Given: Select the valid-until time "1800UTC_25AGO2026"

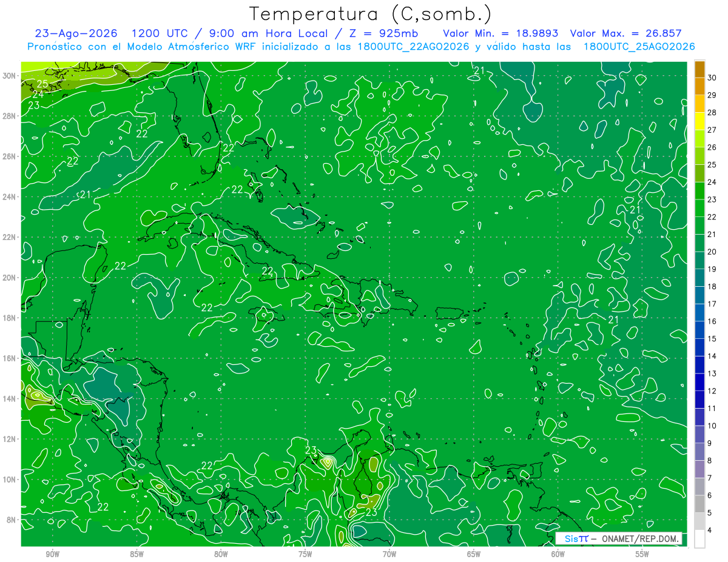Looking at the screenshot, I should coord(639,47).
